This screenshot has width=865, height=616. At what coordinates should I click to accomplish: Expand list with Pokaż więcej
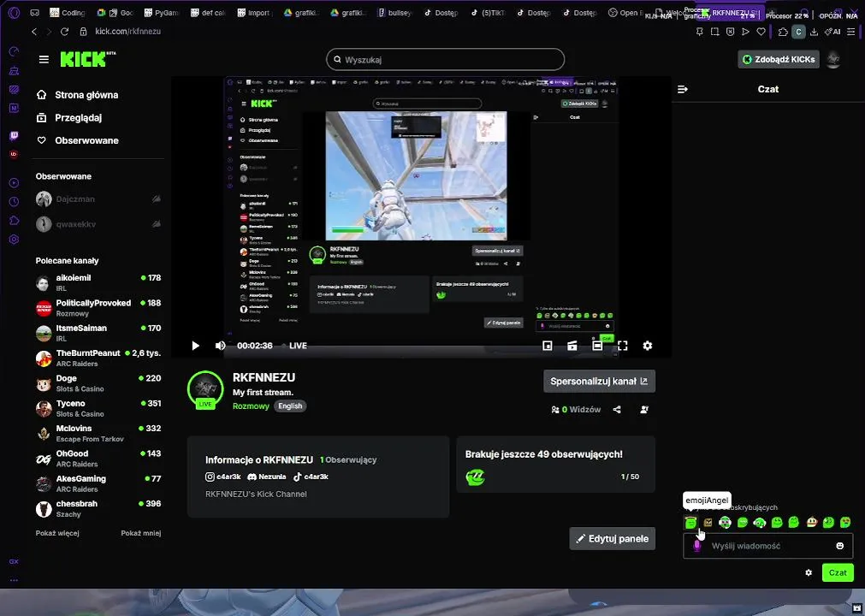tap(57, 533)
